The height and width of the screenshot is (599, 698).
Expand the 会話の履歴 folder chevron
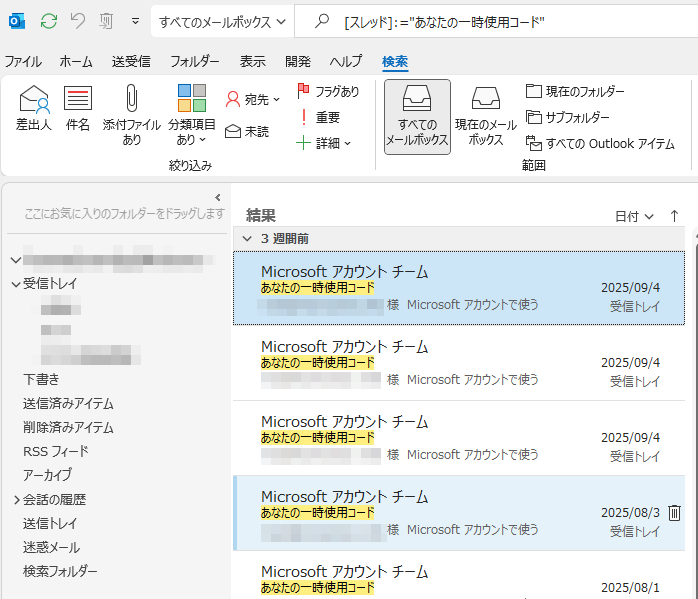coord(16,500)
